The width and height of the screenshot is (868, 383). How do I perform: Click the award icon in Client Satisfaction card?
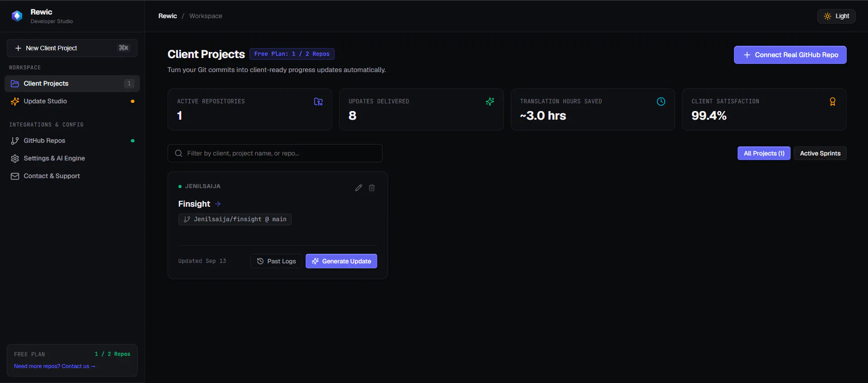[x=832, y=102]
